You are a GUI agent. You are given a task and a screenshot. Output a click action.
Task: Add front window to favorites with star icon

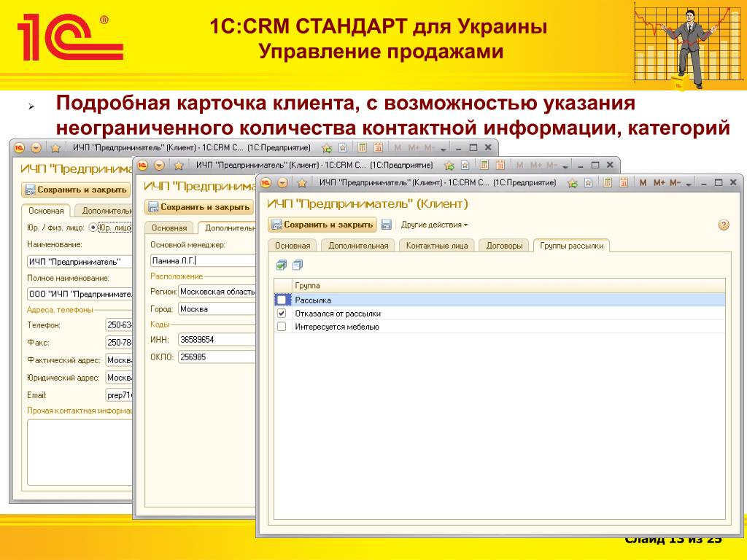coord(301,183)
